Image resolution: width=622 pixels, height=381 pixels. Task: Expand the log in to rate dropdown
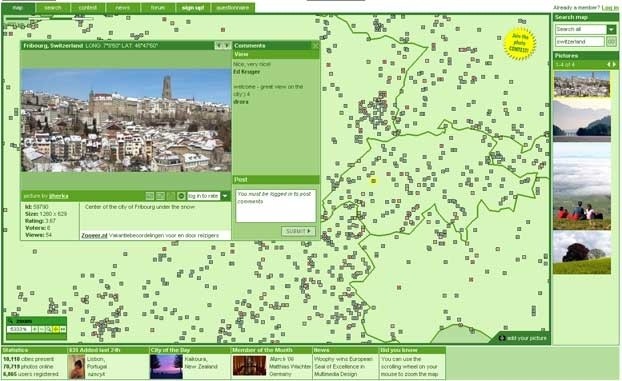click(x=225, y=196)
